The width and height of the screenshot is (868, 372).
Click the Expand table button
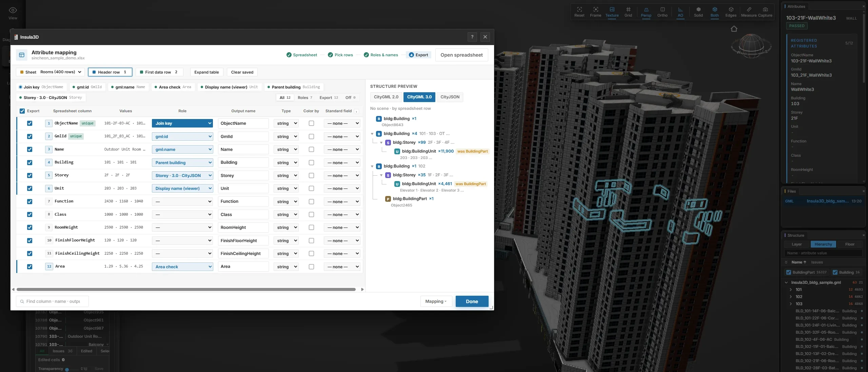(206, 72)
